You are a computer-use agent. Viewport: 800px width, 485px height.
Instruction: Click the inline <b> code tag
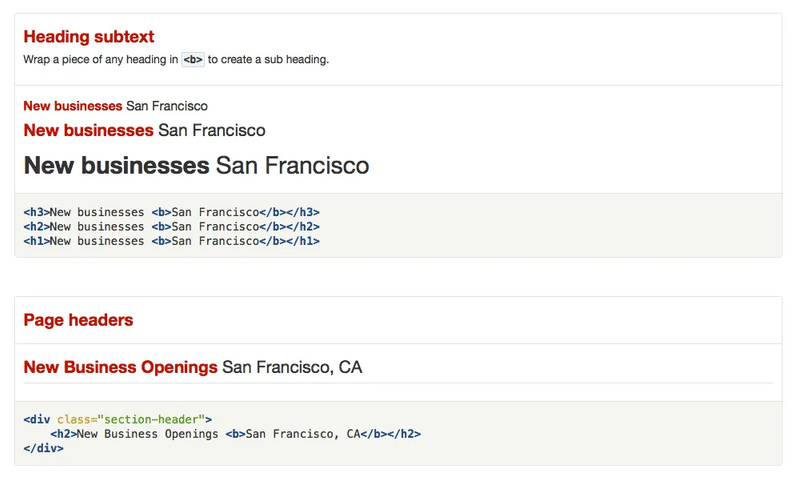(x=193, y=60)
